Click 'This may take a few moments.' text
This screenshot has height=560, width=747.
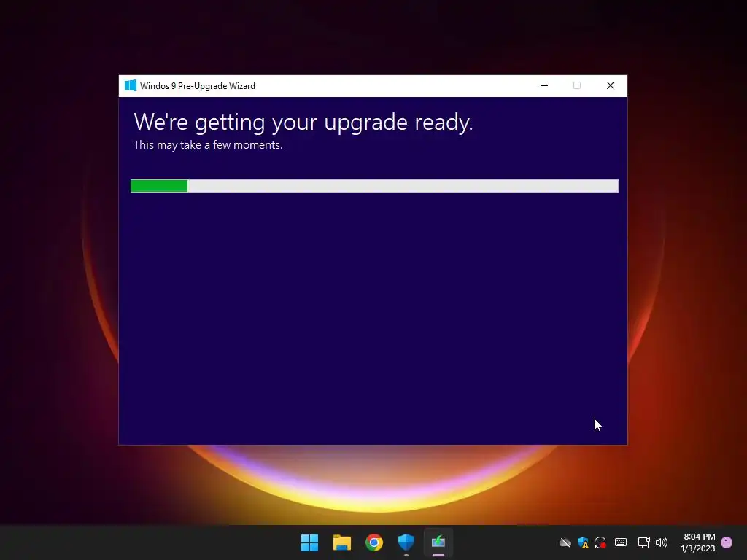208,145
